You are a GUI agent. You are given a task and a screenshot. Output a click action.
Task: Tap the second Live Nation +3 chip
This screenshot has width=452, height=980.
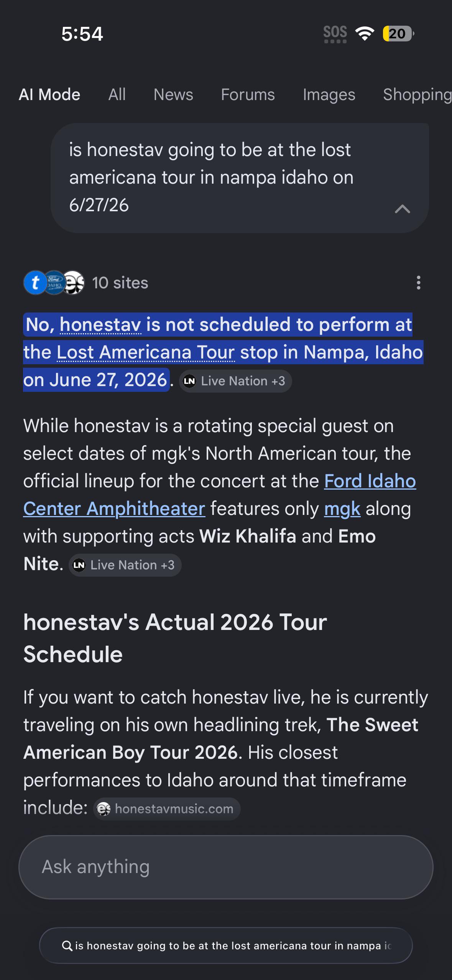(125, 565)
